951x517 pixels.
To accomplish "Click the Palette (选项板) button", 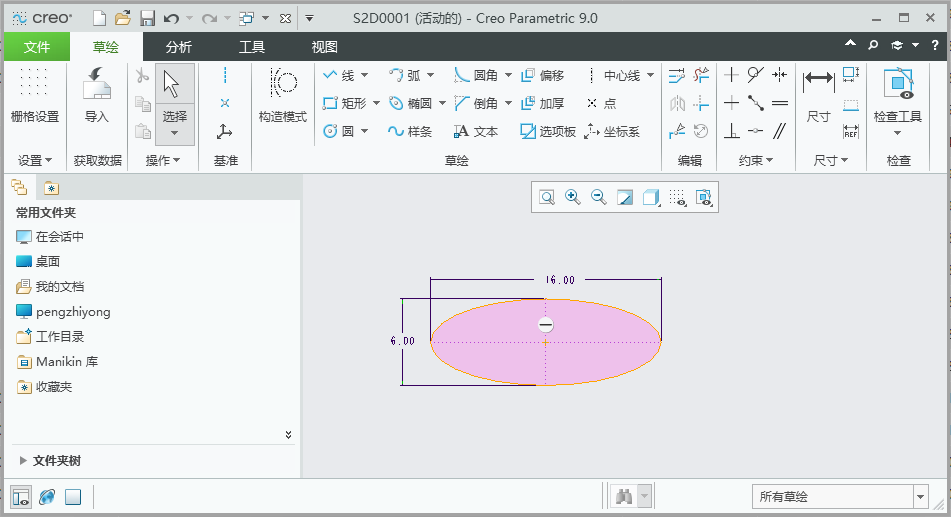I will pos(548,131).
